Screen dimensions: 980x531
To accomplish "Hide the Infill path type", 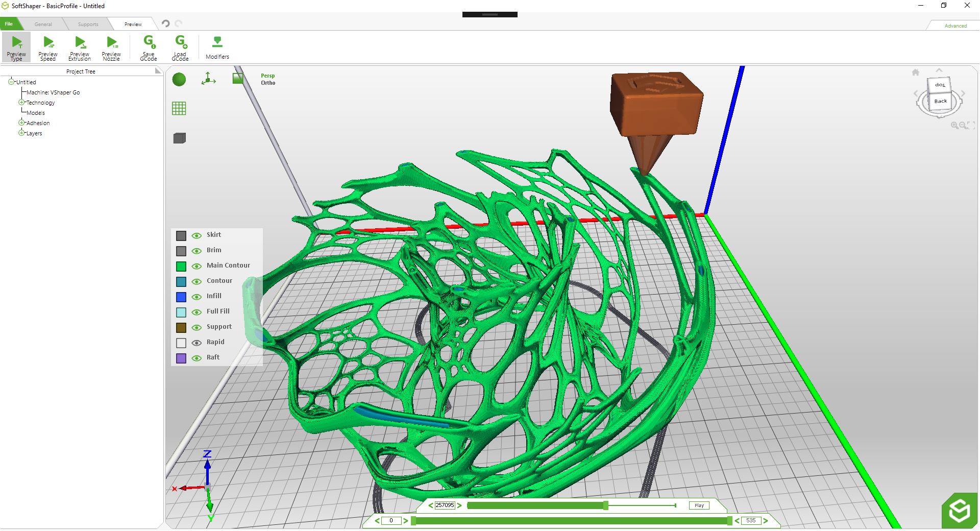I will coord(197,297).
